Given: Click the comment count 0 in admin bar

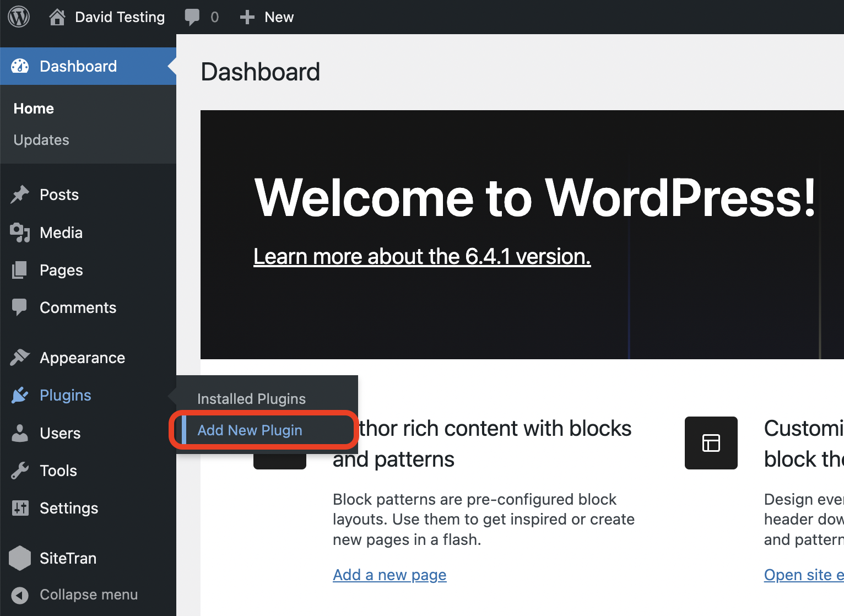Looking at the screenshot, I should point(215,17).
